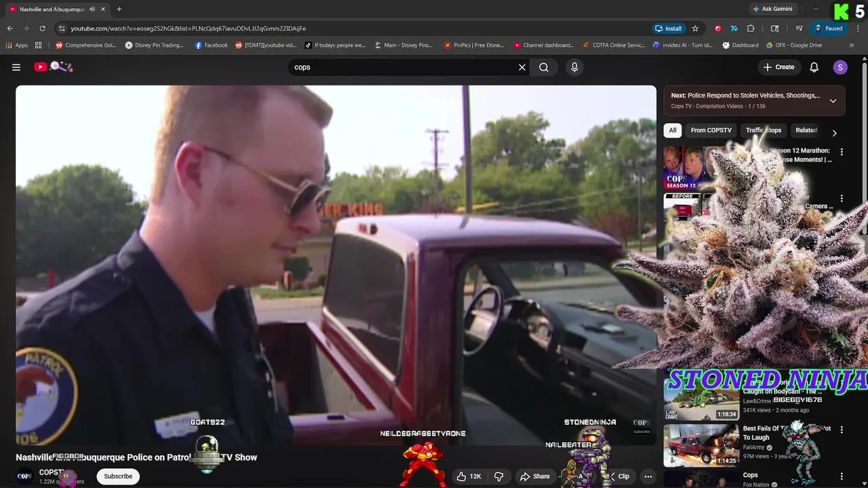Bookmark this page with the star

[695, 28]
